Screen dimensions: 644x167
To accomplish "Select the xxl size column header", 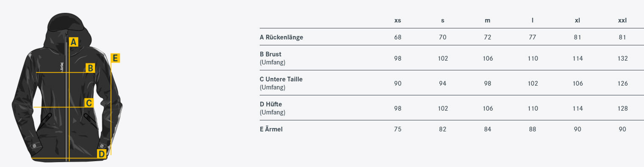I will point(622,20).
